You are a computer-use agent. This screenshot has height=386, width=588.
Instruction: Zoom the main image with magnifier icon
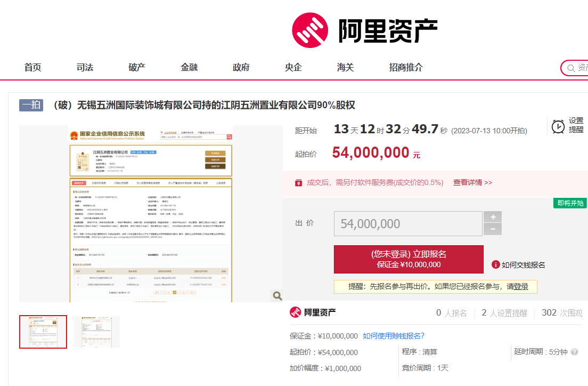click(277, 295)
